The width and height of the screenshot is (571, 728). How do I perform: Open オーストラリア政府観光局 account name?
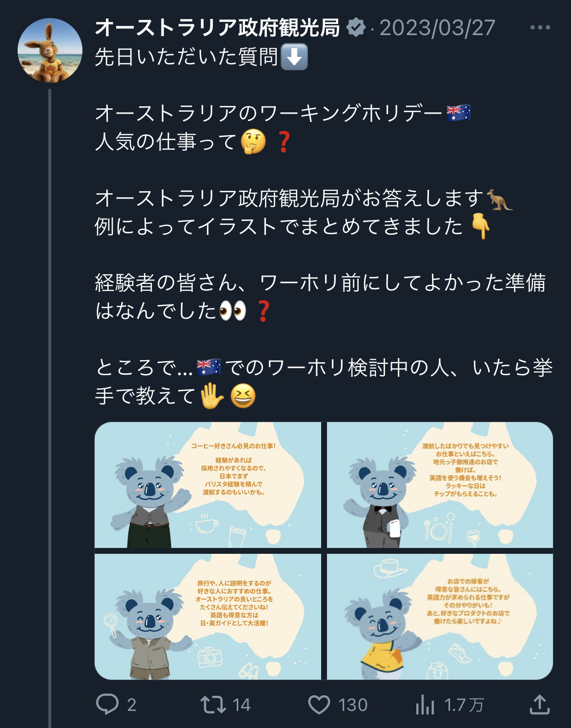[x=217, y=28]
